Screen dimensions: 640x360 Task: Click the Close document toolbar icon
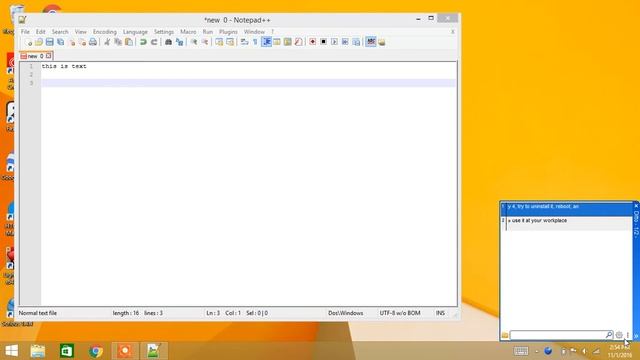click(x=71, y=42)
